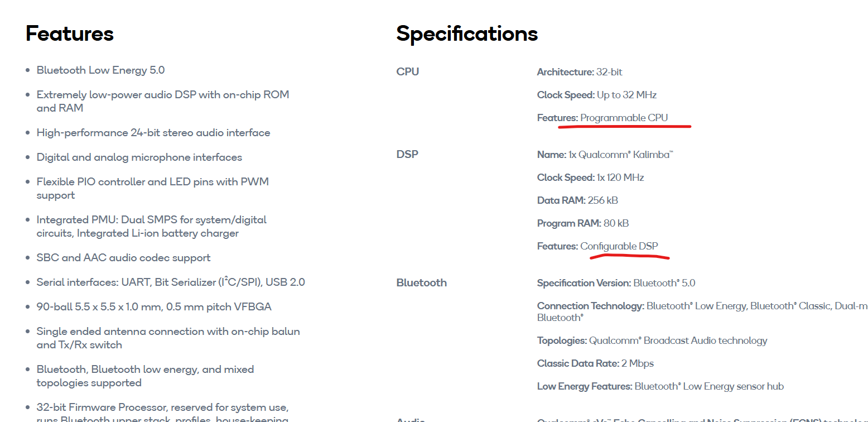This screenshot has height=422, width=868.
Task: Click the Qualcomm Broadcast Audio technology text
Action: [x=678, y=341]
